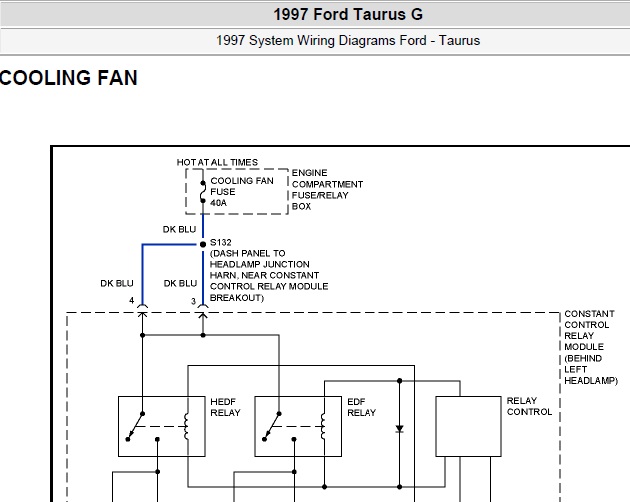
Task: Click the 'S132' splice label
Action: (221, 242)
